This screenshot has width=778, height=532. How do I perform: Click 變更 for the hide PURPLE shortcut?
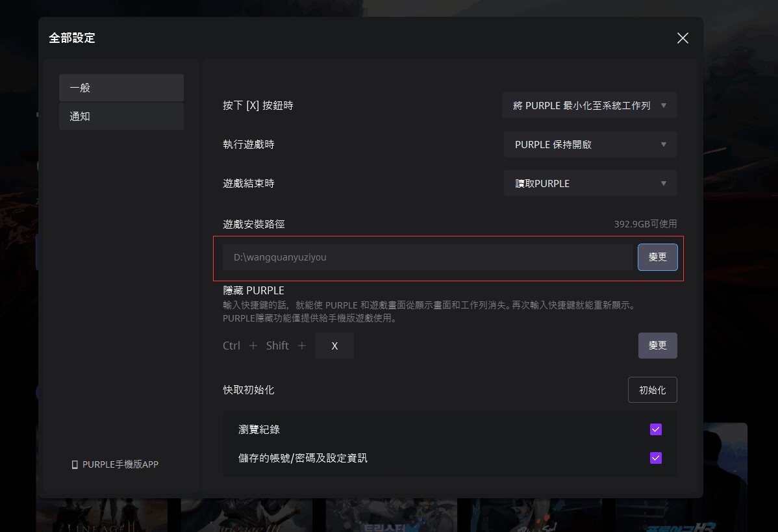657,346
